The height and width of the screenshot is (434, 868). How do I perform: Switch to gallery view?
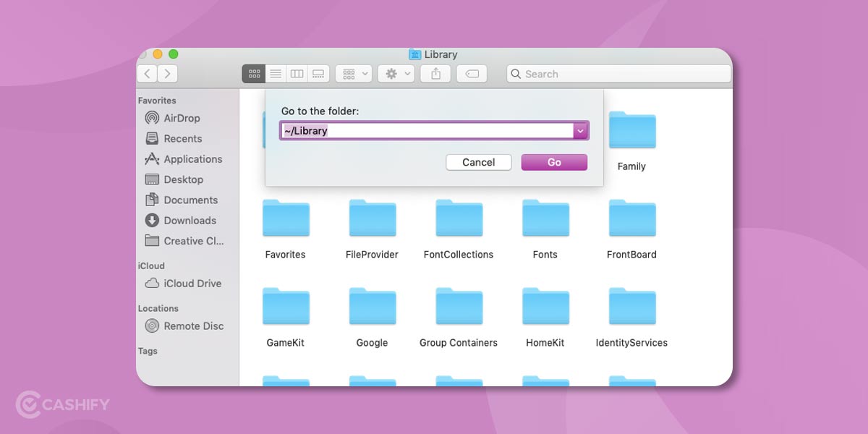[319, 73]
